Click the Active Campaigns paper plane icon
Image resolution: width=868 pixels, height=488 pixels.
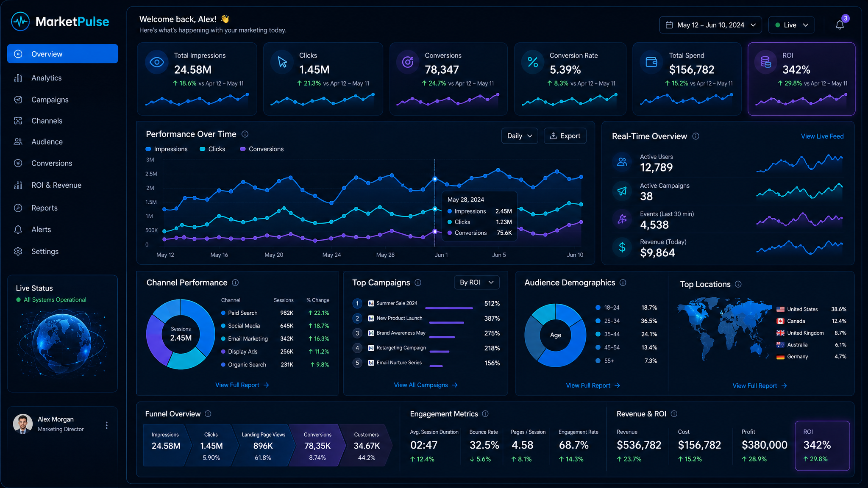(x=622, y=191)
